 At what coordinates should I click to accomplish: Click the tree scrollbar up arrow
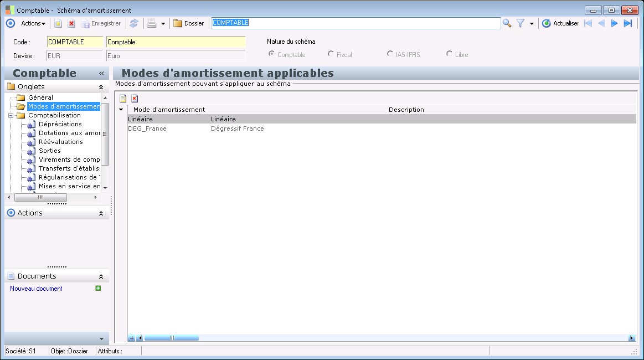click(x=105, y=98)
